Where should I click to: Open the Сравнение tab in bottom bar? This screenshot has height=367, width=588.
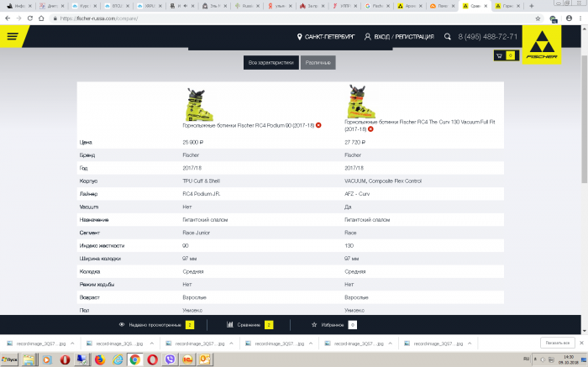[x=249, y=324]
